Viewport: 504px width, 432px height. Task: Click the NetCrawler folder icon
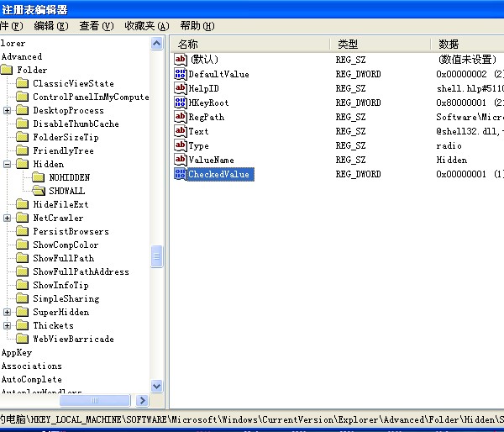click(x=22, y=218)
